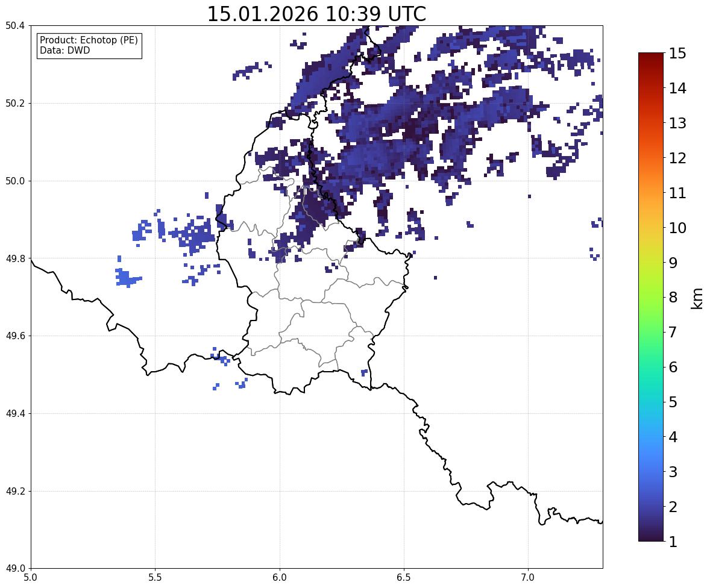Click the colorbar tick label '11'
Screen dimensions: 710x588
point(677,193)
